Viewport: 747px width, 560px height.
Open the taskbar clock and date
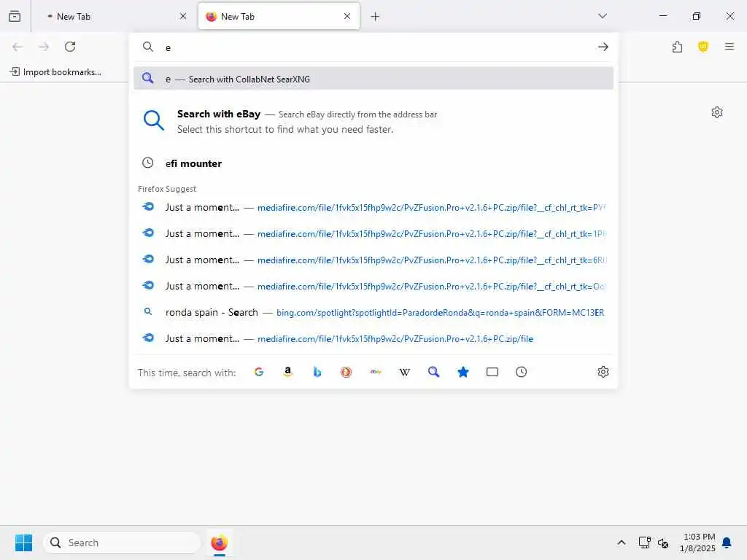(x=698, y=542)
